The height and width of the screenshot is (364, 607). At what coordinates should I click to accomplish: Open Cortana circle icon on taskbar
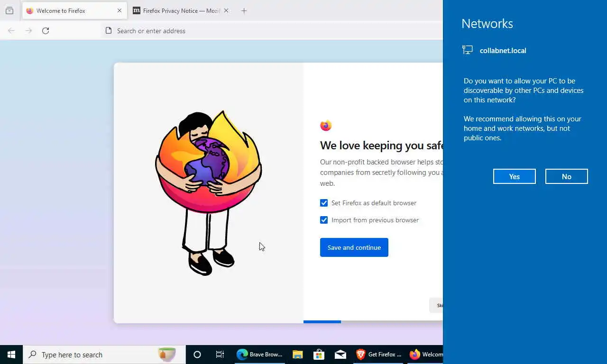pos(197,355)
